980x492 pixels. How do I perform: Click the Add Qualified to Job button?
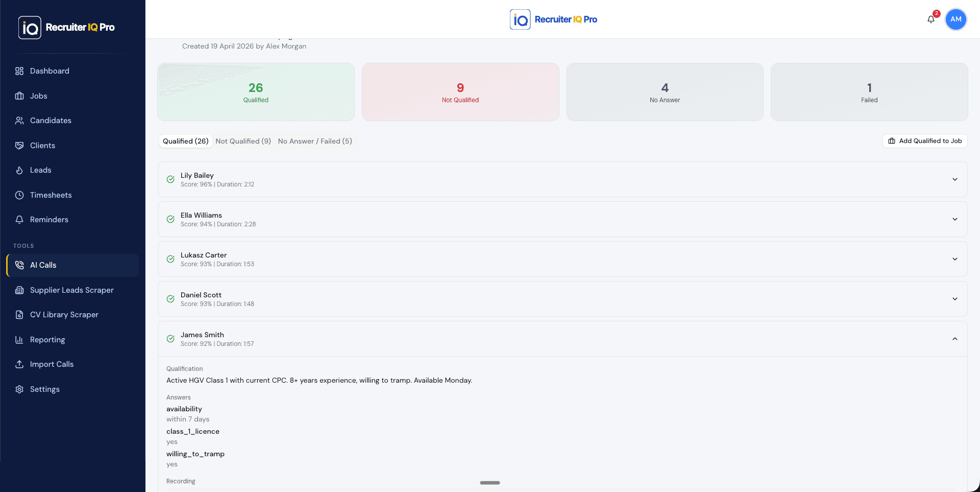(x=925, y=141)
